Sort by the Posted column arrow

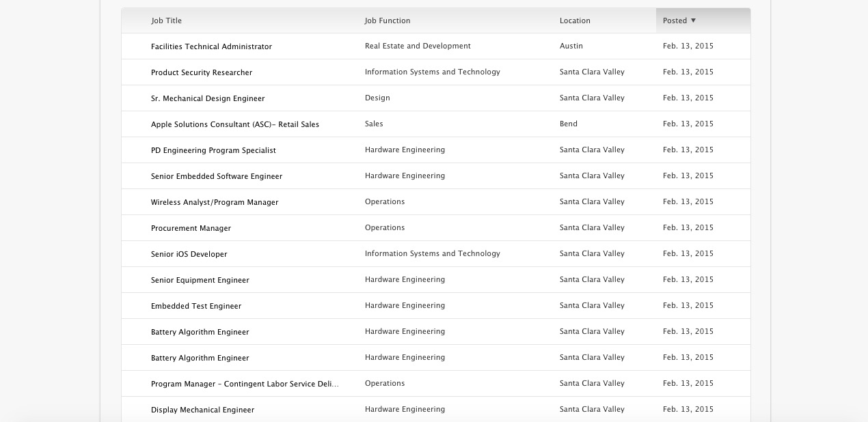pyautogui.click(x=693, y=20)
